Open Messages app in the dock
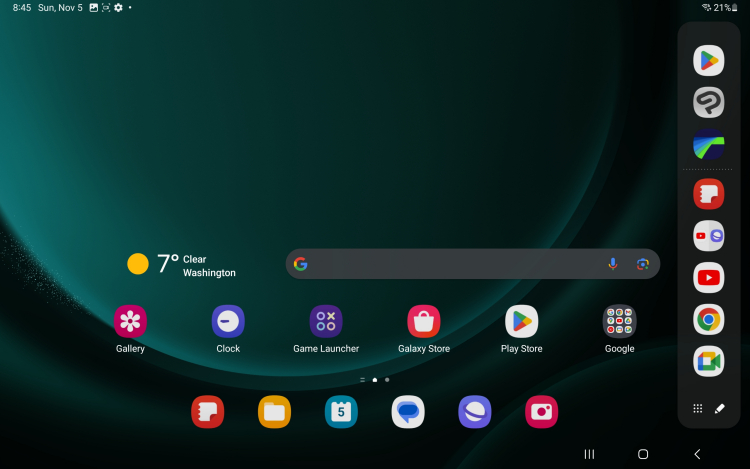The height and width of the screenshot is (469, 750). (x=408, y=412)
